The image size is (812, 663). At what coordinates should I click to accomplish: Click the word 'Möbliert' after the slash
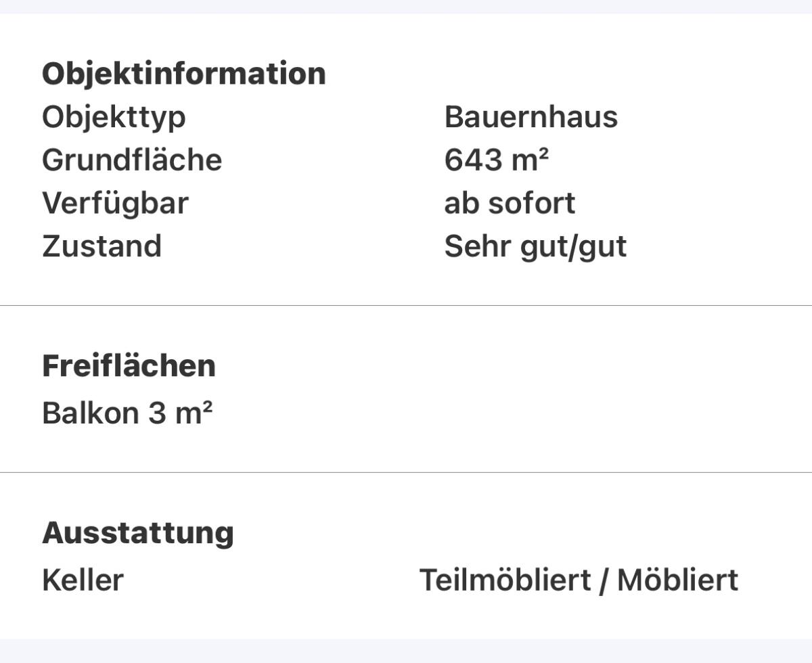677,580
